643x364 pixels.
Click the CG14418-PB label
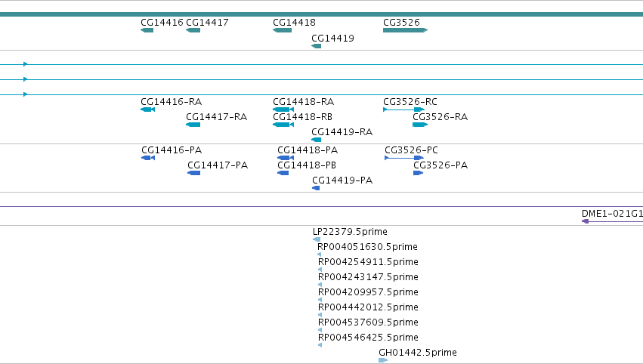pyautogui.click(x=307, y=165)
